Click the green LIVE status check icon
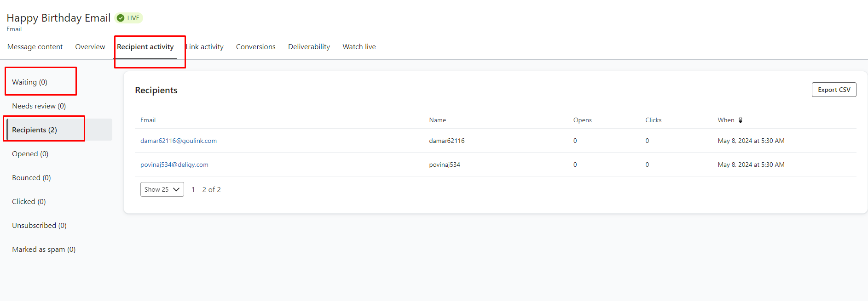Viewport: 868px width, 301px height. pyautogui.click(x=121, y=18)
